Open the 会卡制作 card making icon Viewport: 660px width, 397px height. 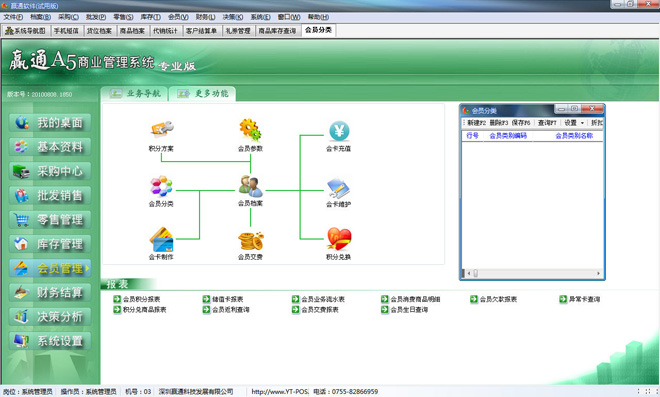tap(161, 240)
